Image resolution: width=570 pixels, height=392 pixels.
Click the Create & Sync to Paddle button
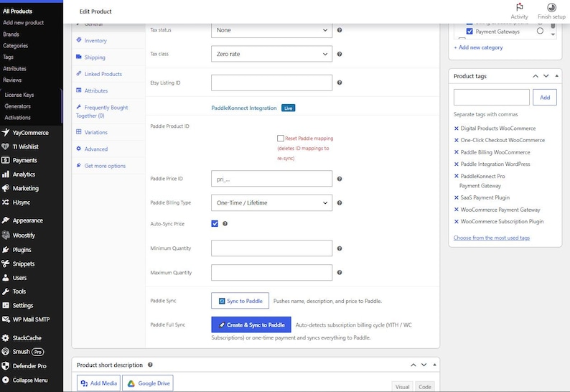(251, 325)
